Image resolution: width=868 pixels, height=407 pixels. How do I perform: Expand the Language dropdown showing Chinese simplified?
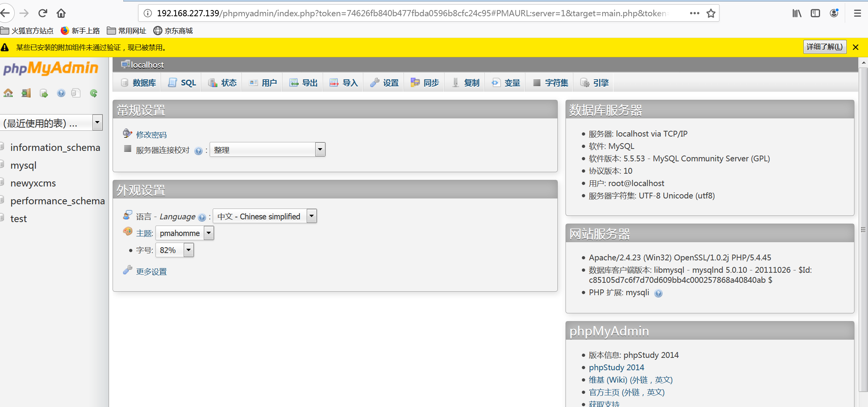tap(311, 216)
